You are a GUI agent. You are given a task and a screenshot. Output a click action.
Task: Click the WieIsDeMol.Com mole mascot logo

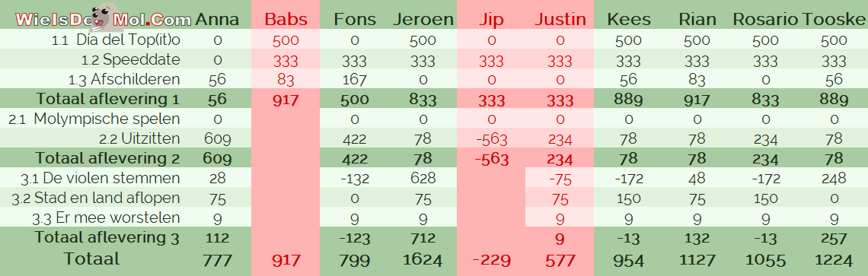104,17
